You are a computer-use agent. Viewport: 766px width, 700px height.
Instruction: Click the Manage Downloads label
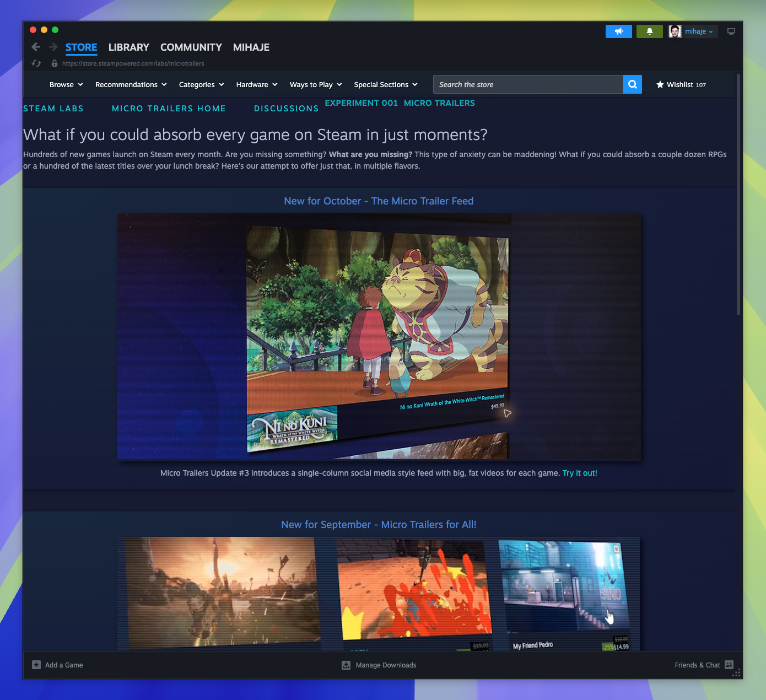pyautogui.click(x=386, y=665)
